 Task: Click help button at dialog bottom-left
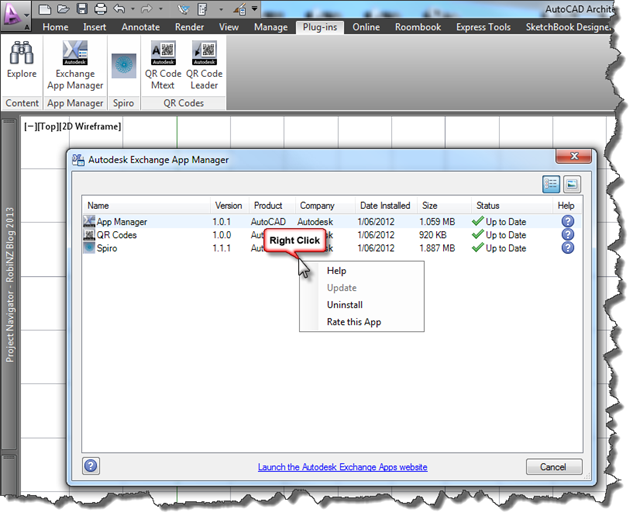91,466
